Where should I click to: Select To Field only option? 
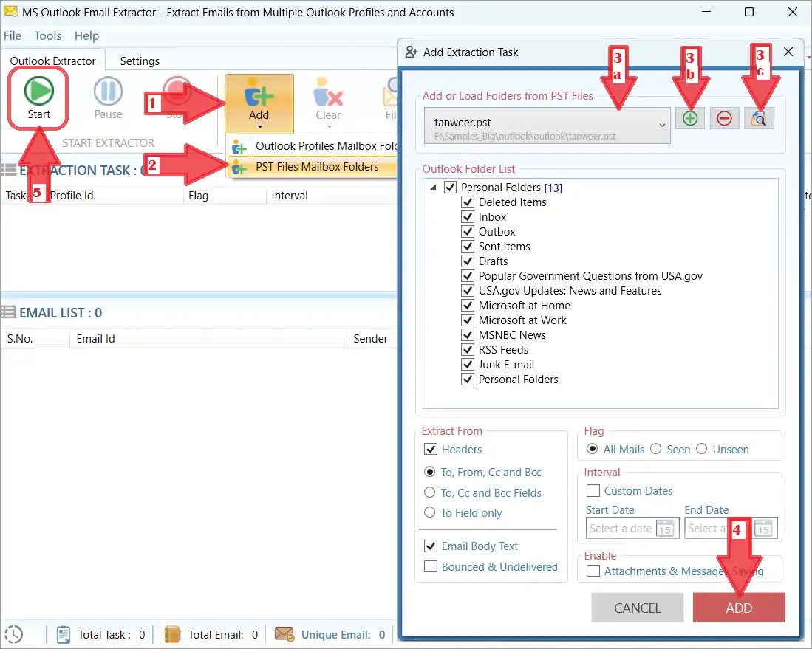pyautogui.click(x=430, y=513)
